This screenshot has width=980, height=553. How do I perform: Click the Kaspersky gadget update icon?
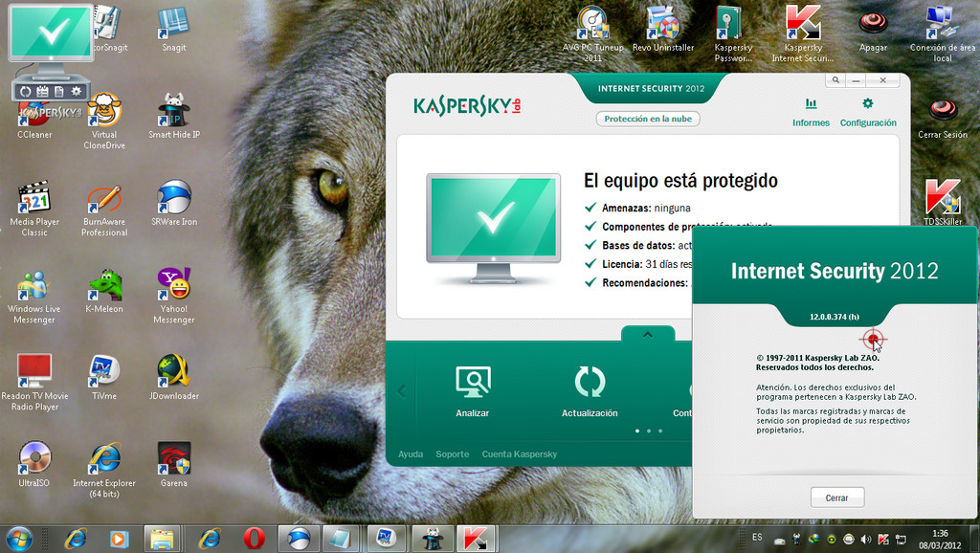coord(25,92)
